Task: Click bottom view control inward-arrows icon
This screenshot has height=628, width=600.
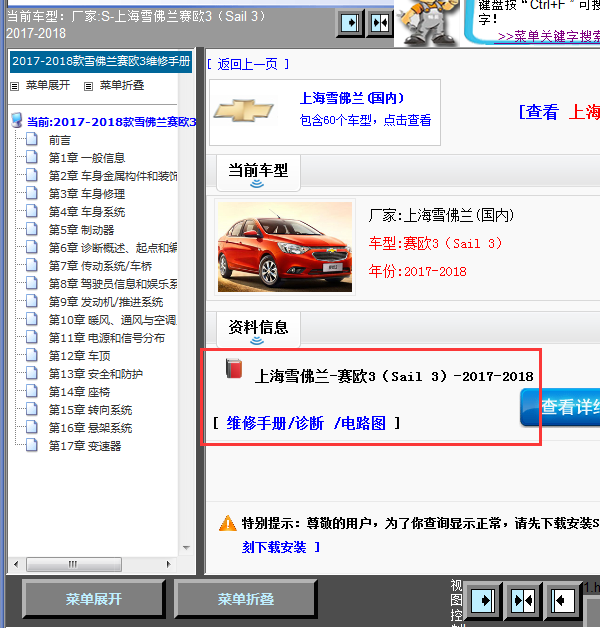Action: [x=523, y=600]
